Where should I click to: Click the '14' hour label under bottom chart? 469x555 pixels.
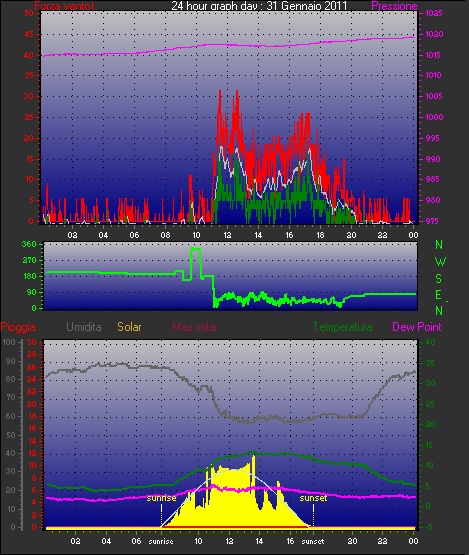coord(259,541)
